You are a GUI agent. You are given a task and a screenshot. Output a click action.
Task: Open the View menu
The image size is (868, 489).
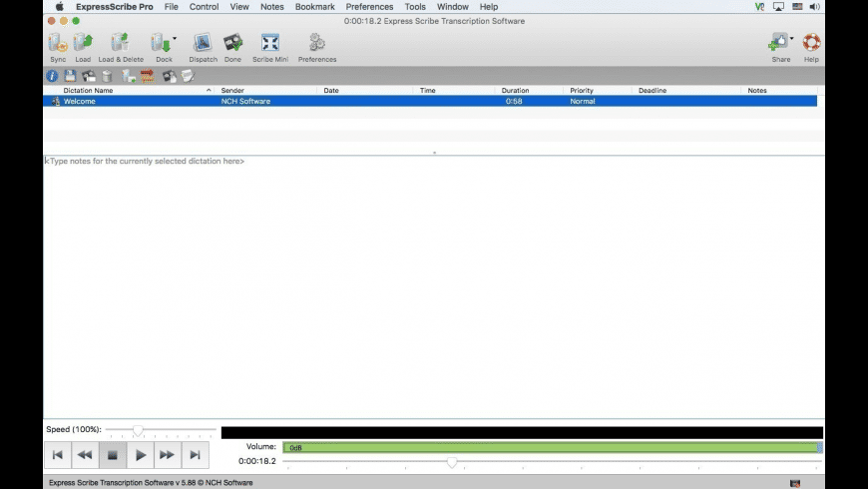tap(239, 7)
